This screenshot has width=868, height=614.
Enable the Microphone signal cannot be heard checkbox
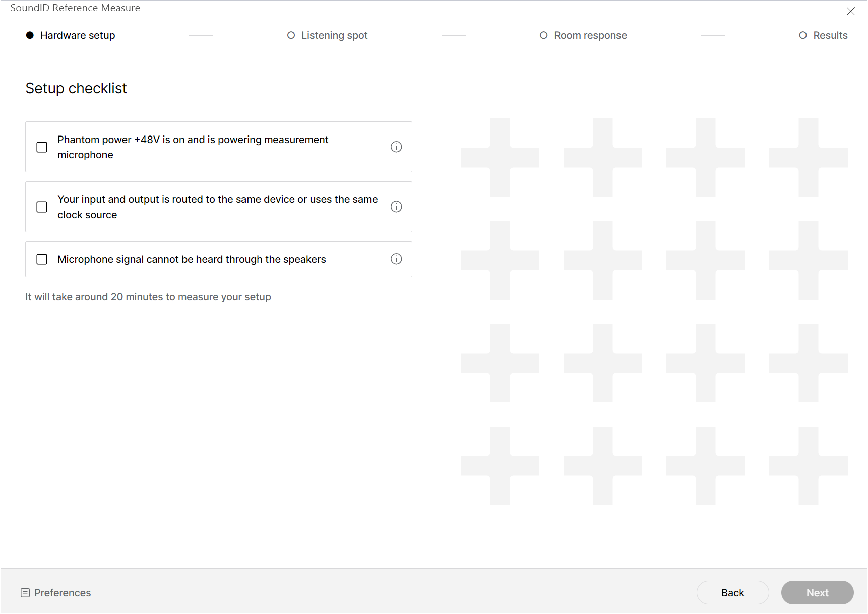coord(42,259)
